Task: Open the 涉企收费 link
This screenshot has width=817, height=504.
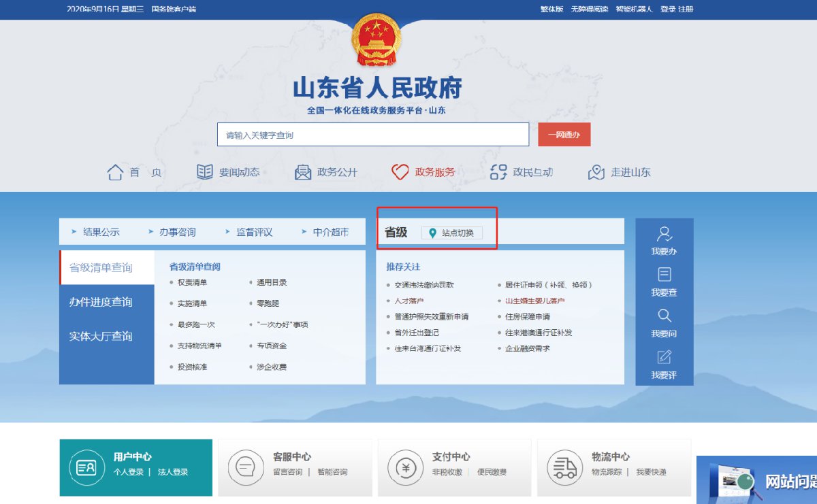Action: click(x=272, y=367)
